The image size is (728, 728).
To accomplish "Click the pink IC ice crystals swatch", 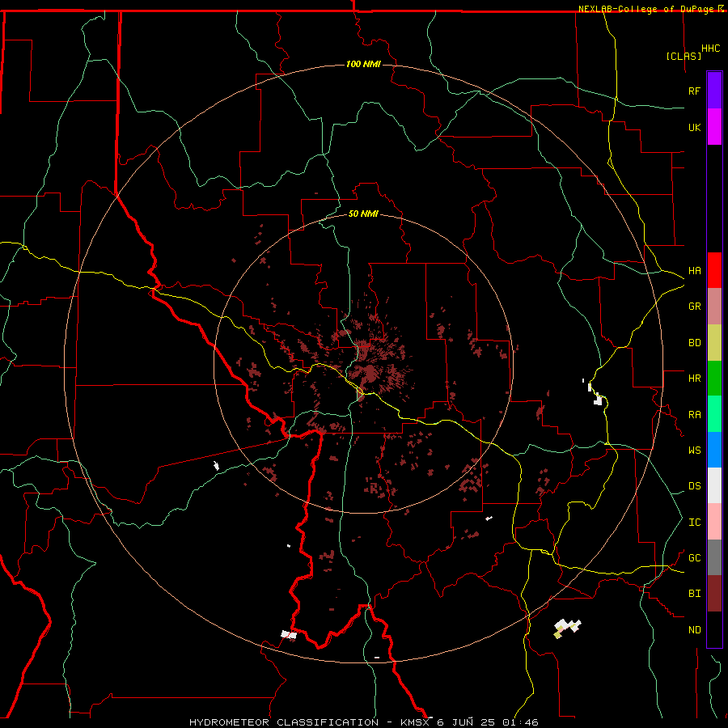I will coord(714,522).
